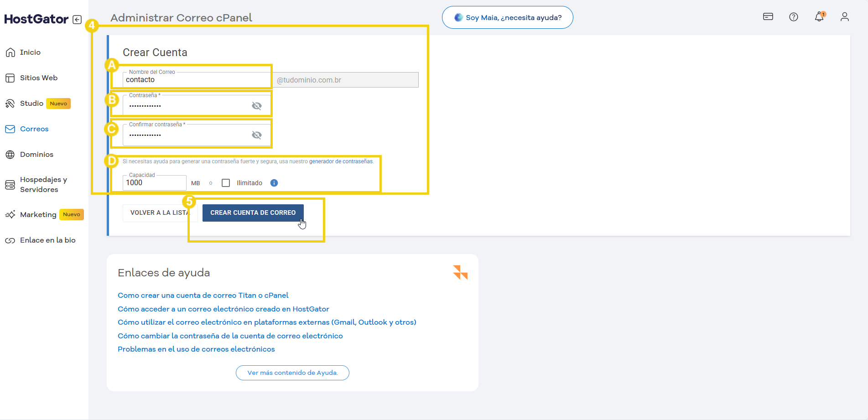Show the Contraseña password text
This screenshot has width=868, height=420.
tap(257, 106)
